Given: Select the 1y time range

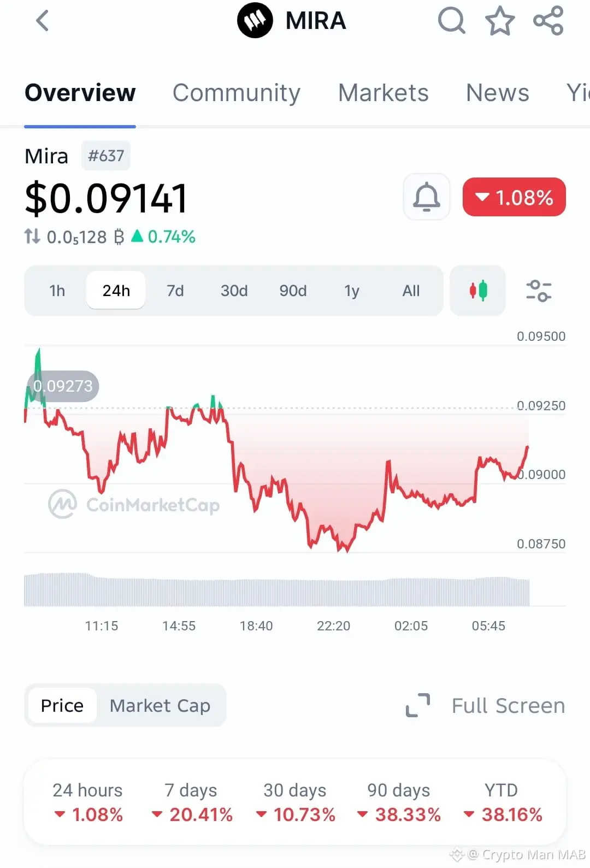Looking at the screenshot, I should [352, 291].
